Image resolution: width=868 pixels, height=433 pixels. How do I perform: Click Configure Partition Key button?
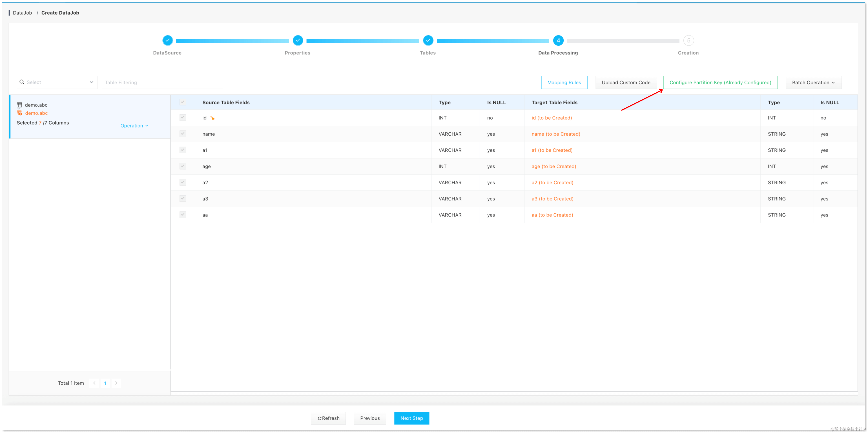point(720,82)
